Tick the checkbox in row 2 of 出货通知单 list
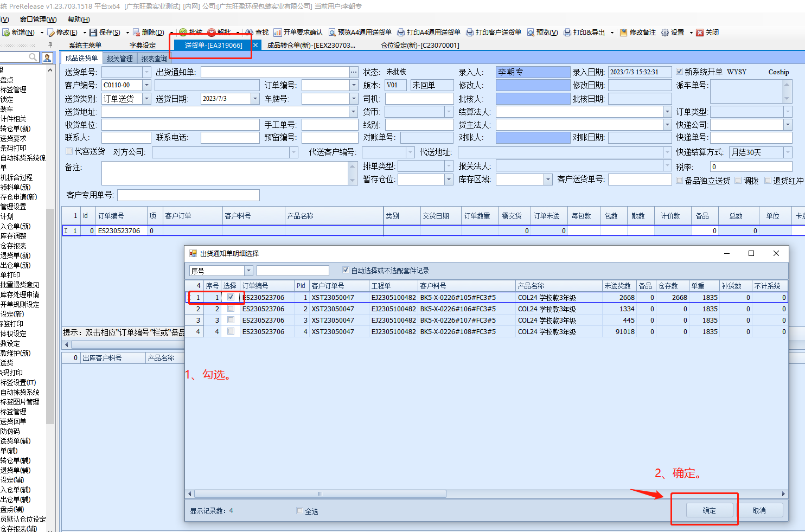805x532 pixels. point(231,309)
